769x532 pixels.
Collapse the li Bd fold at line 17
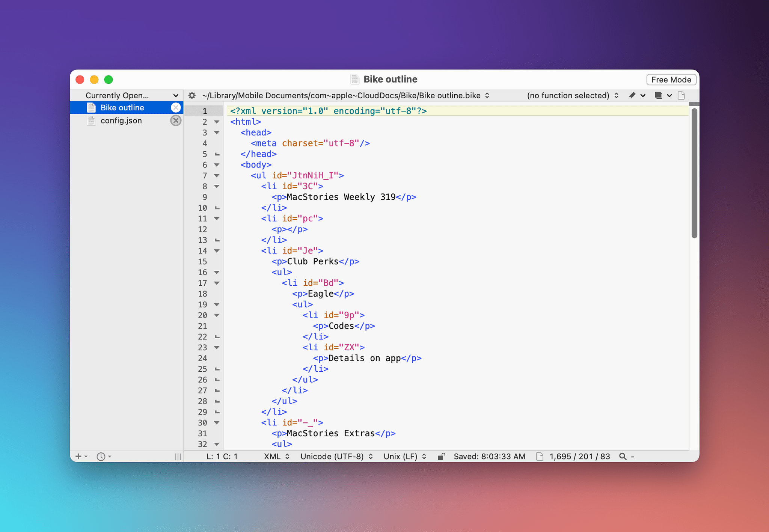point(217,283)
